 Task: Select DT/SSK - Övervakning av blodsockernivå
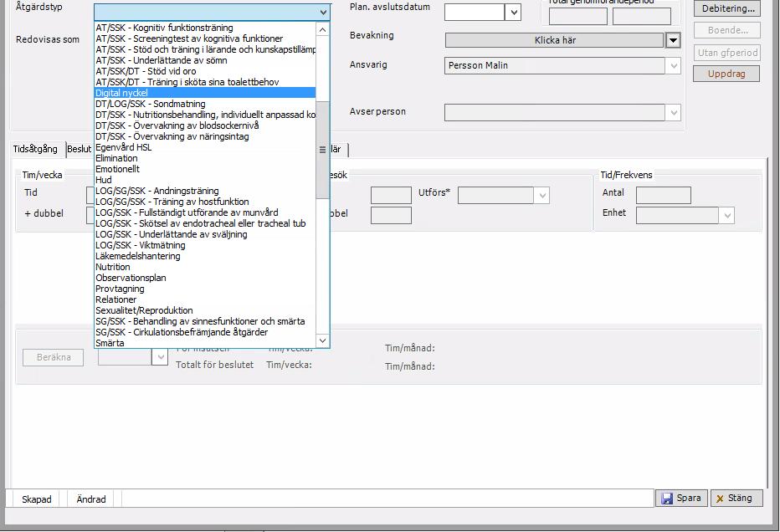point(204,125)
